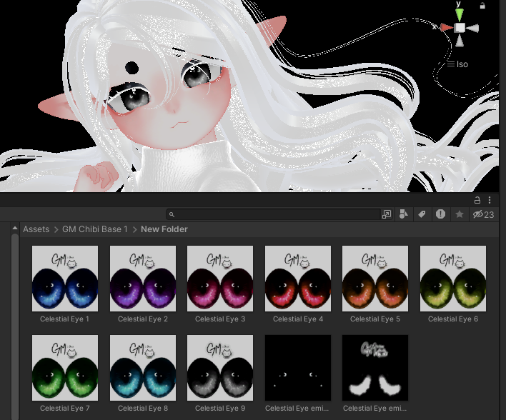This screenshot has height=420, width=506.
Task: Select Celestial Eye 3 pink texture
Action: pyautogui.click(x=220, y=279)
